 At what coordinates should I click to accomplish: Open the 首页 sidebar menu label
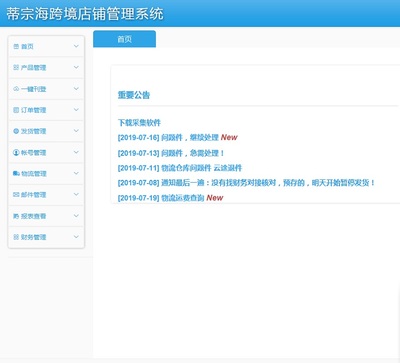point(27,46)
